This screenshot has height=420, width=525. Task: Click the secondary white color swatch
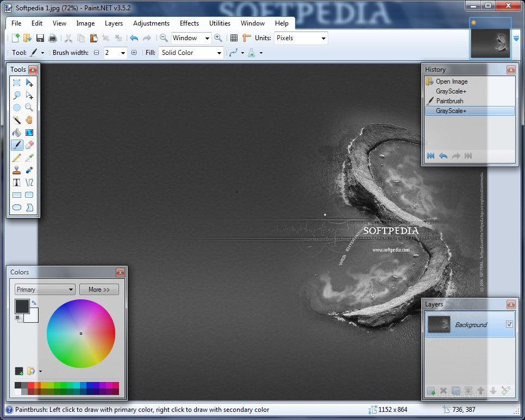[33, 317]
